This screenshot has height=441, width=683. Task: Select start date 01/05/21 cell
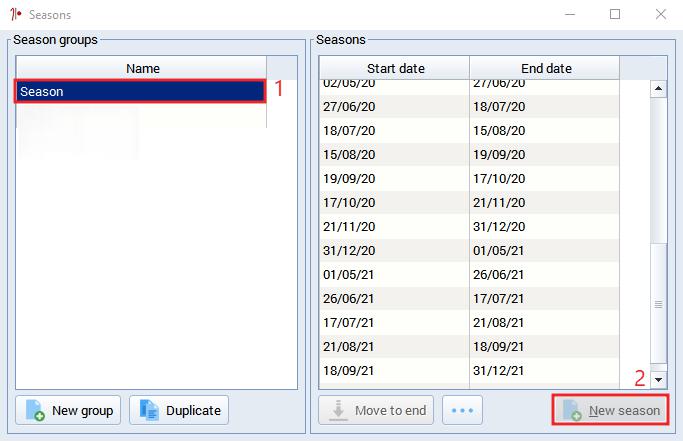pos(394,275)
